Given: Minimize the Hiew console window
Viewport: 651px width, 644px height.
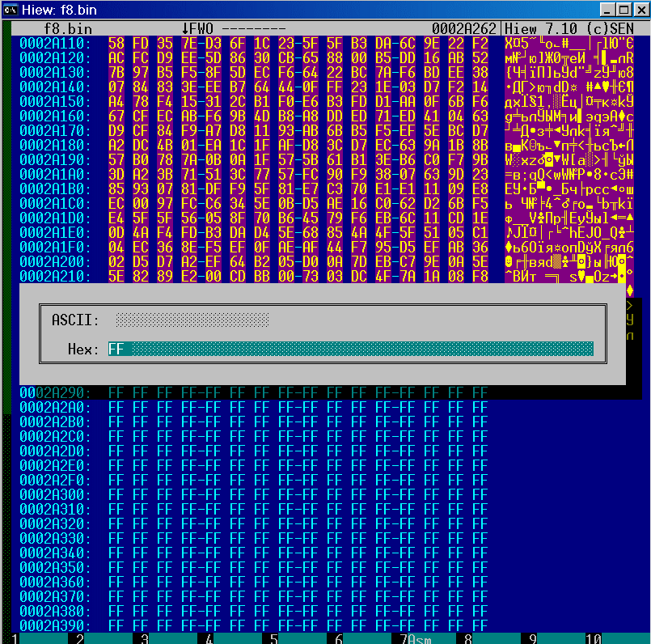Looking at the screenshot, I should tap(607, 10).
